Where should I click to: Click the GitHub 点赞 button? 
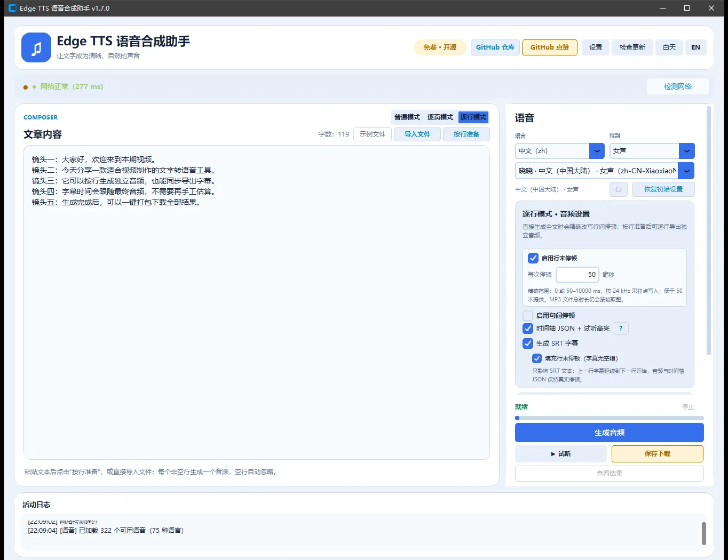pos(550,47)
